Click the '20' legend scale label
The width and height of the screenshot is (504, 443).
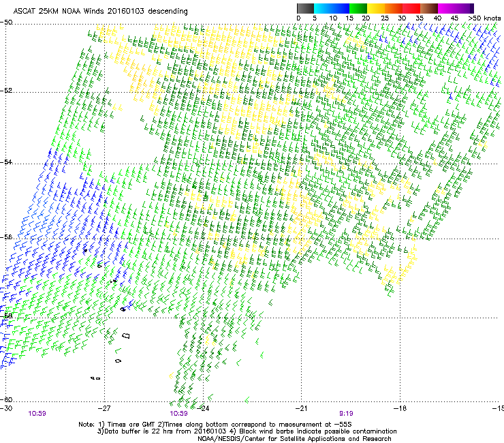click(x=366, y=18)
